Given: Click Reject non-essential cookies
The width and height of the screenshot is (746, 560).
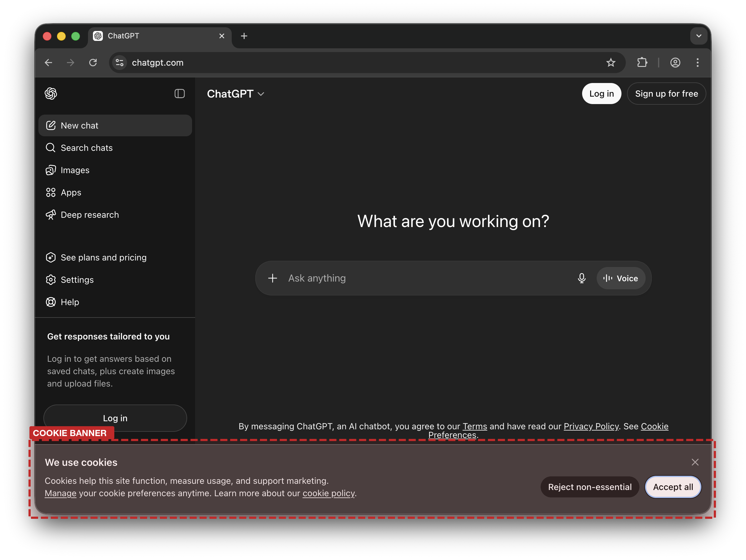Looking at the screenshot, I should click(590, 487).
